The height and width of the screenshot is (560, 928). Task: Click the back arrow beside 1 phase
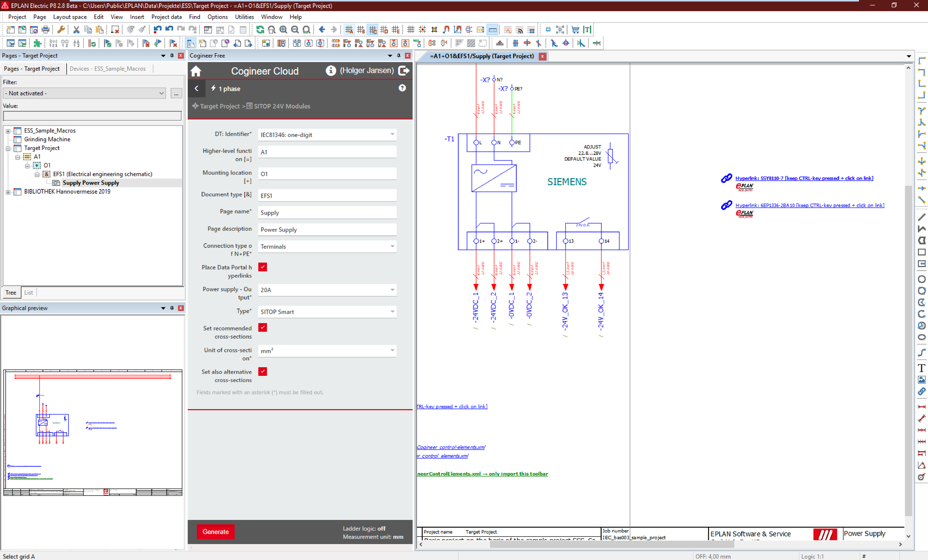[196, 89]
